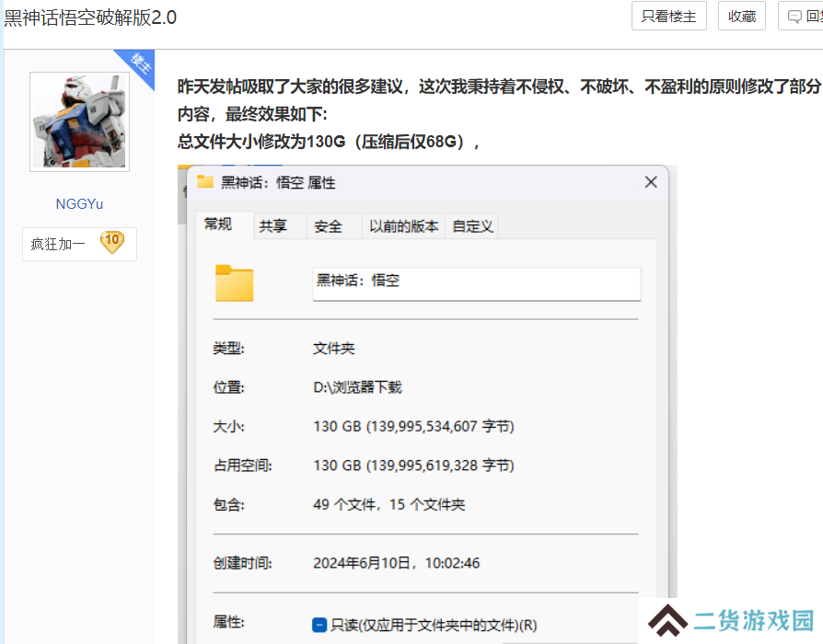
Task: Click the 类型: label
Action: click(x=228, y=349)
